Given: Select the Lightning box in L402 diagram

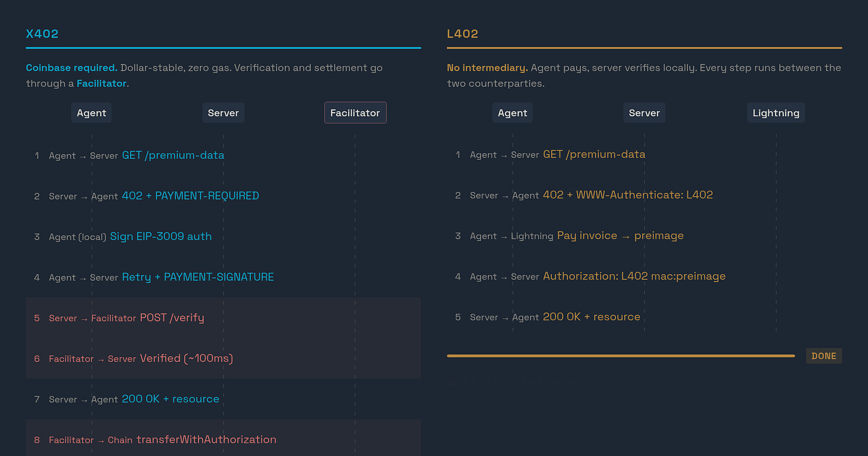Looking at the screenshot, I should [x=776, y=113].
